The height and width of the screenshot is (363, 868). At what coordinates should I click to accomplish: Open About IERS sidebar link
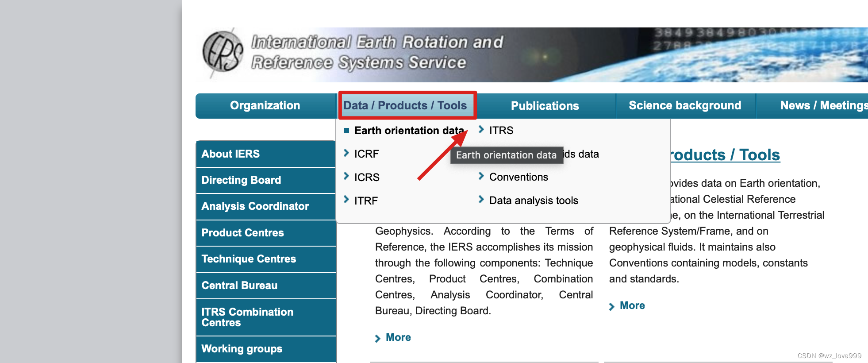266,154
